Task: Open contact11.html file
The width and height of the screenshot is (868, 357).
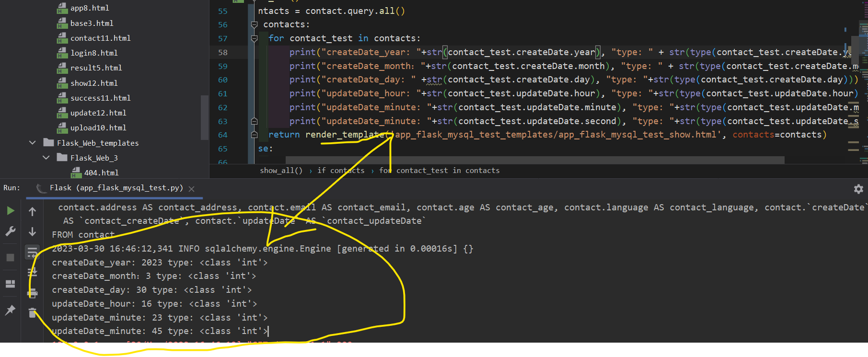Action: tap(100, 38)
